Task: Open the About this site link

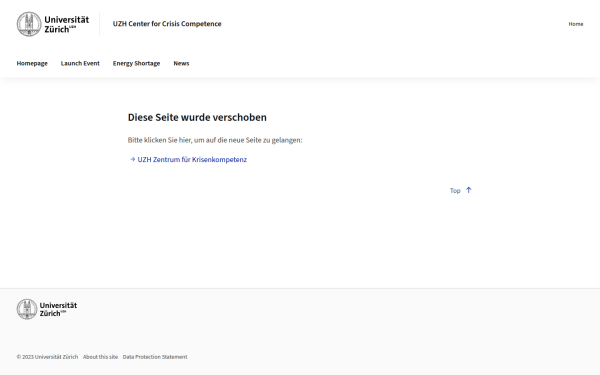Action: (100, 357)
